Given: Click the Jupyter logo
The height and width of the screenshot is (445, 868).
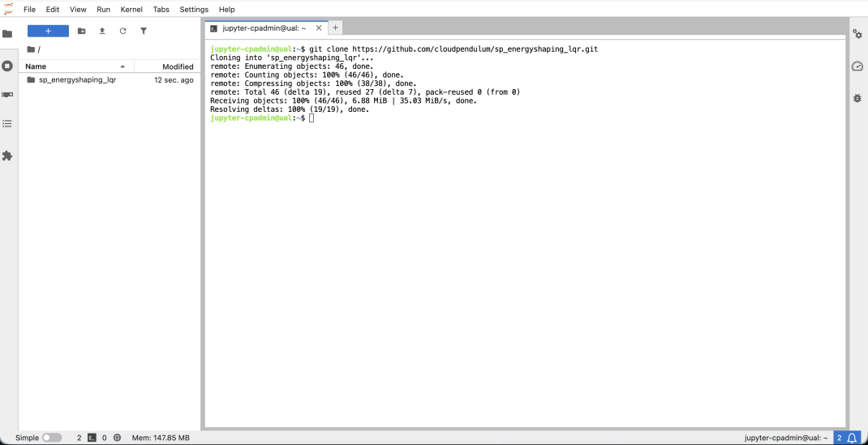Looking at the screenshot, I should tap(8, 9).
